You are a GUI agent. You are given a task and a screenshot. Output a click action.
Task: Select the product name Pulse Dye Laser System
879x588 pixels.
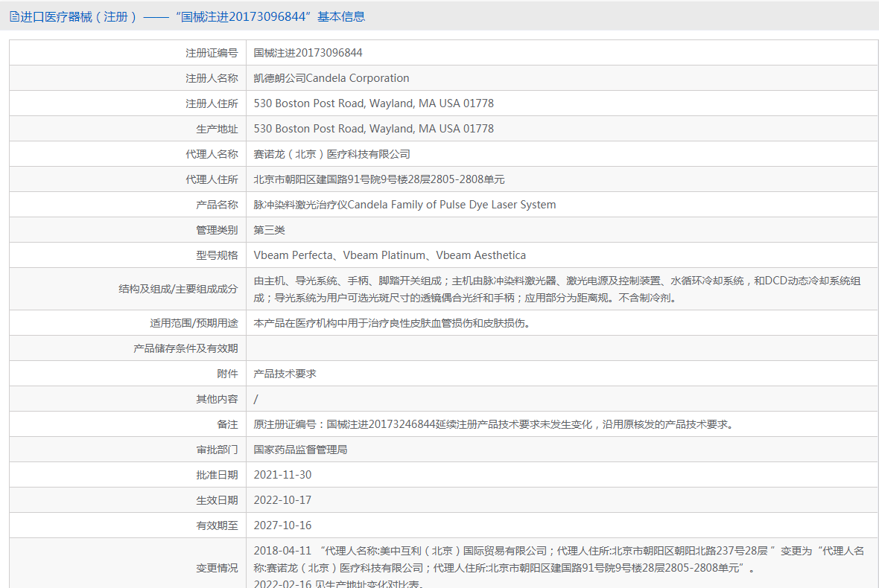click(x=404, y=205)
